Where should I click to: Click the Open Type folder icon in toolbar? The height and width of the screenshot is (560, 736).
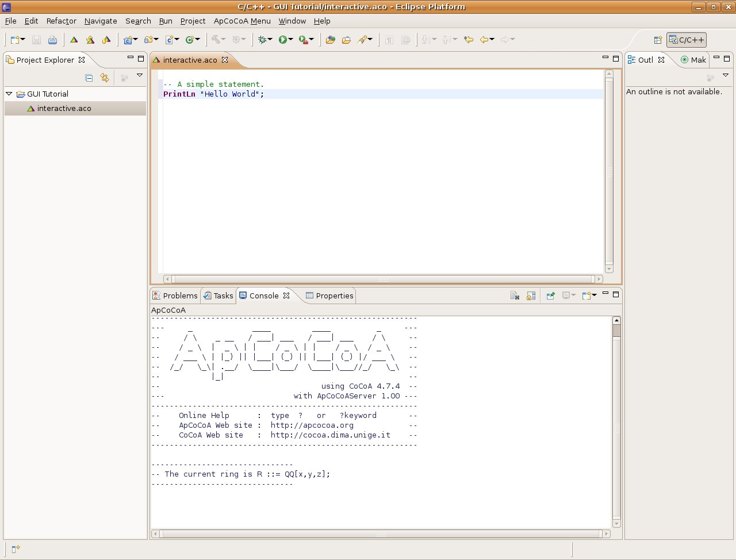click(330, 40)
